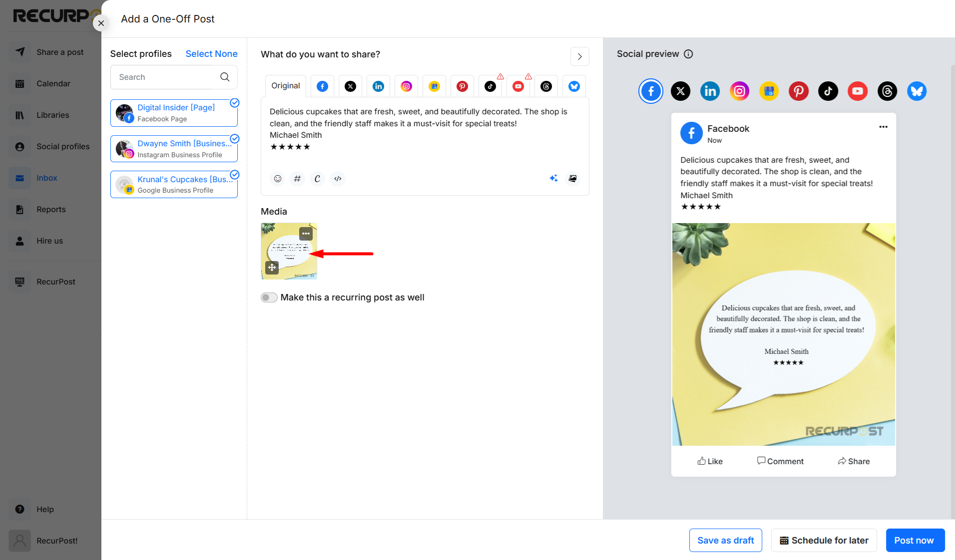Open the media thumbnail options menu
The image size is (955, 560).
[306, 234]
